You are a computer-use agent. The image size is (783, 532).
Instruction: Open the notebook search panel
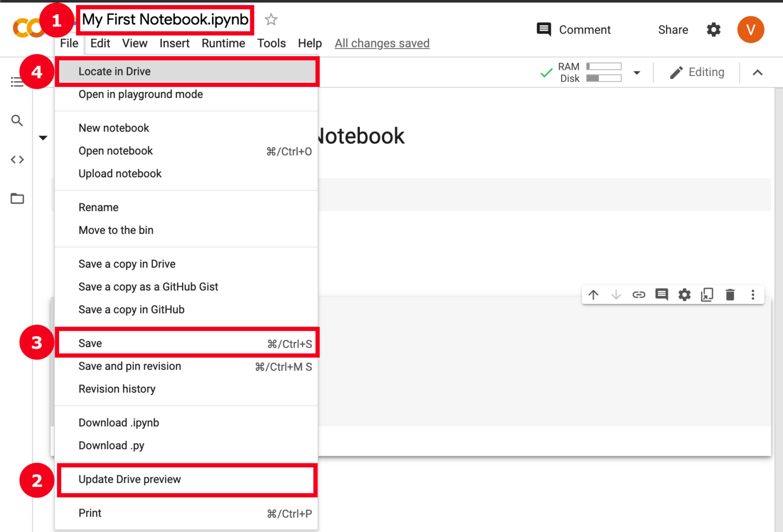point(17,121)
